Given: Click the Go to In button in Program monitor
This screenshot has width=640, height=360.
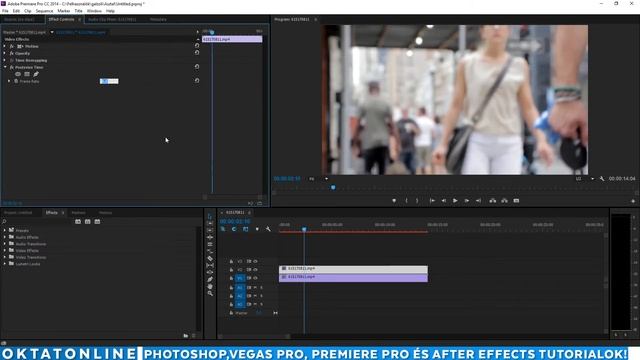Looking at the screenshot, I should pos(432,201).
